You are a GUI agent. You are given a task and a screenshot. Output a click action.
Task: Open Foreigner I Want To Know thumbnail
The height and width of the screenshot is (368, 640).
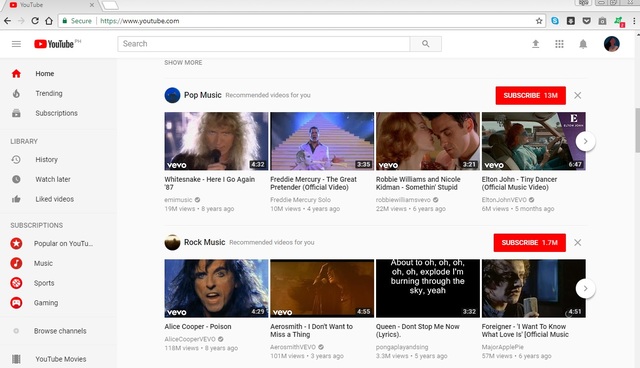533,288
